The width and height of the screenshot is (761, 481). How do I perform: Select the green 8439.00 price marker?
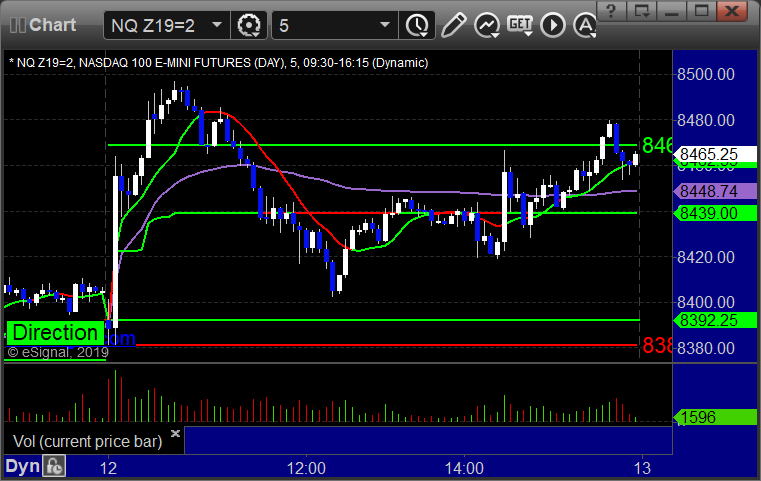coord(715,214)
